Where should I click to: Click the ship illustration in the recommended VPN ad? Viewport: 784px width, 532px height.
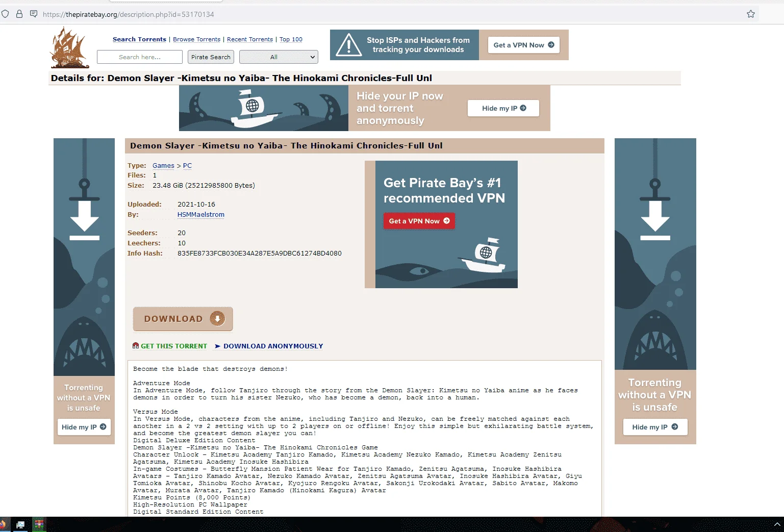[x=483, y=255]
